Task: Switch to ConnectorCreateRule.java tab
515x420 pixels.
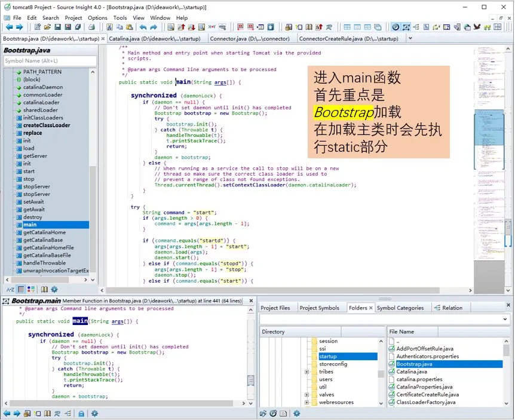Action: 348,39
